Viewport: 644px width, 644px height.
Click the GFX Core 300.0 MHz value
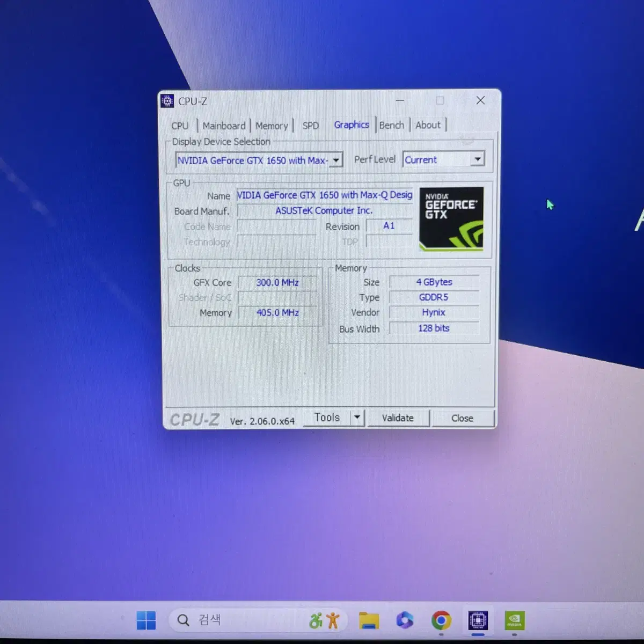[277, 282]
